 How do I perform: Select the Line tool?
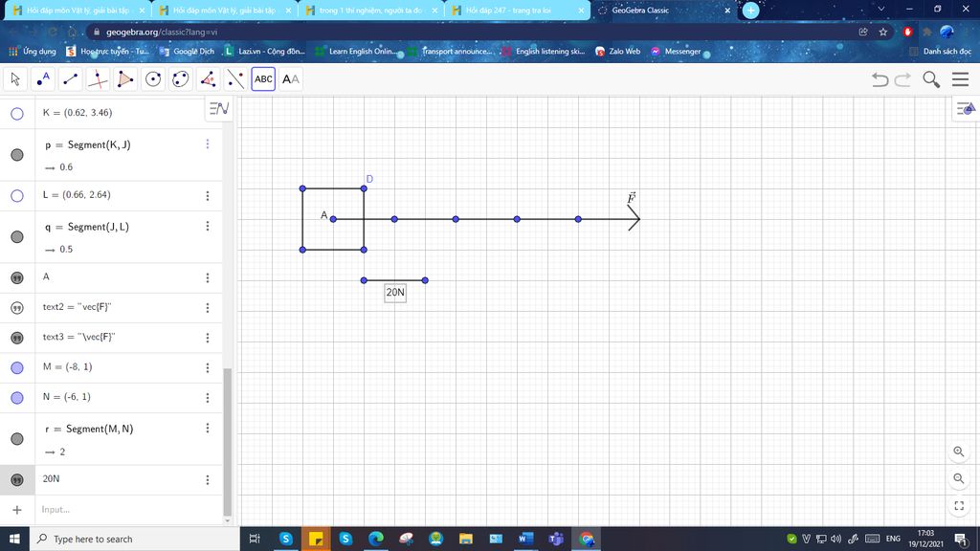(71, 79)
